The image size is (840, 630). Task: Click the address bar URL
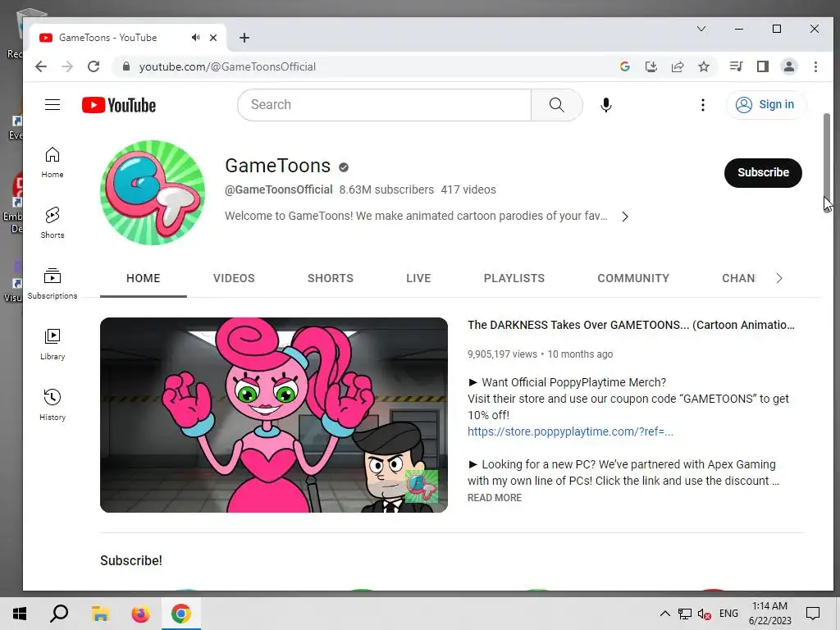tap(227, 66)
